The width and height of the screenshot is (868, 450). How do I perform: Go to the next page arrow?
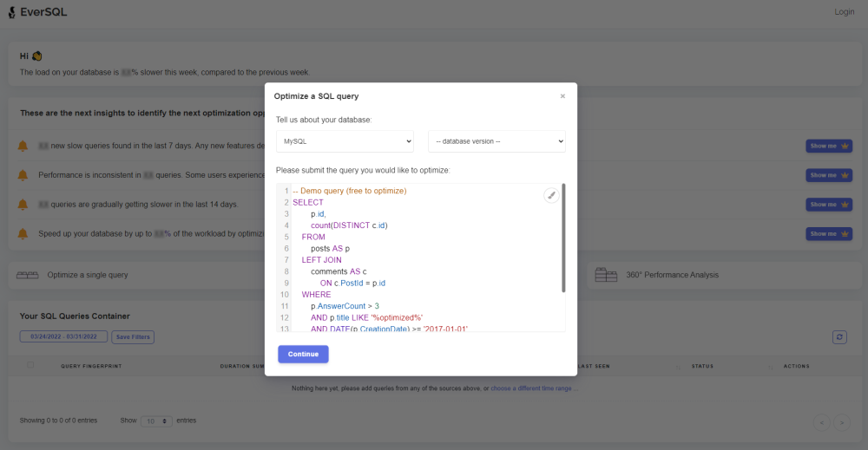pyautogui.click(x=842, y=422)
